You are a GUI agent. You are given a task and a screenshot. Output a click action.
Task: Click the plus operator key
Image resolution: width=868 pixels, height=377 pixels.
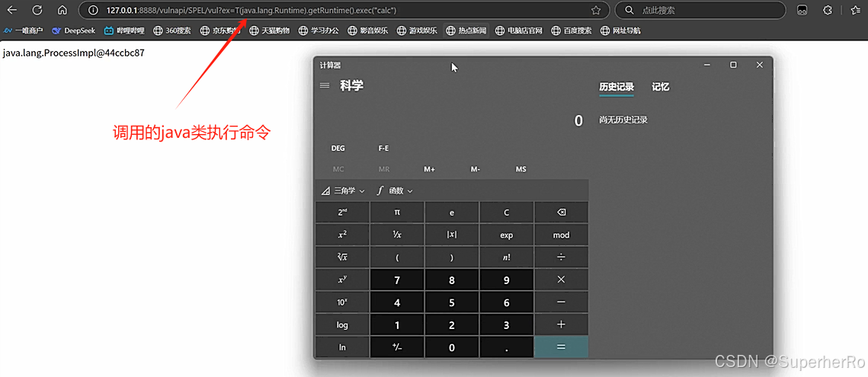point(562,325)
